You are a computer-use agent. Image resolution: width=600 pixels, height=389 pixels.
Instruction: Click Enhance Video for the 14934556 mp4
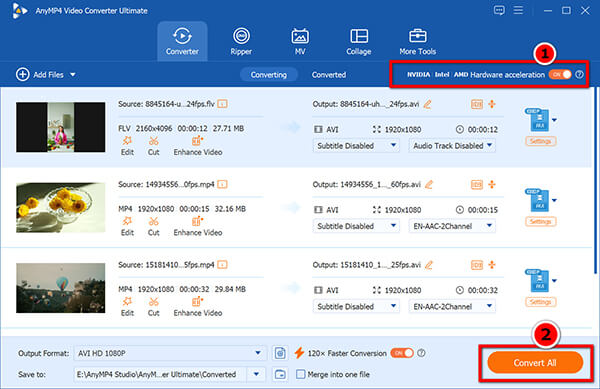pos(198,226)
